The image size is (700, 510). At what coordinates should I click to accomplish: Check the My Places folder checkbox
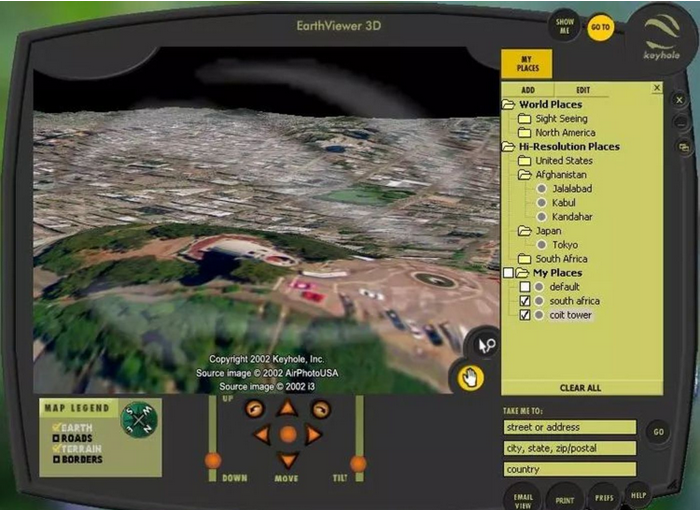508,273
